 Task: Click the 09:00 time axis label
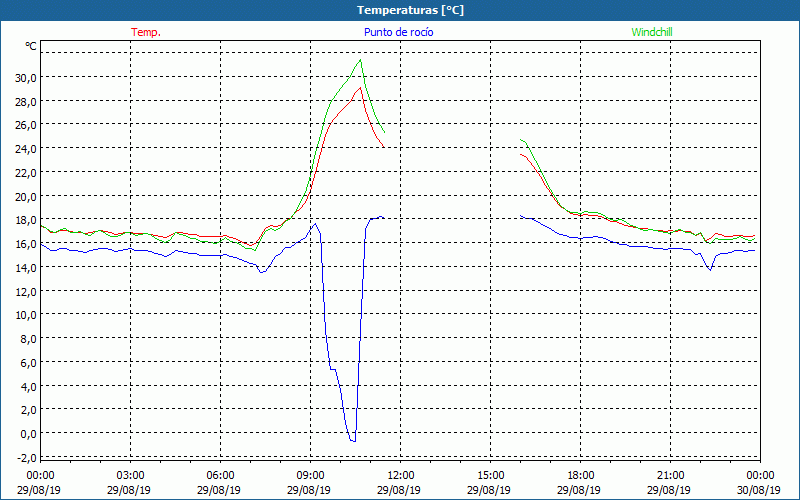pyautogui.click(x=310, y=476)
